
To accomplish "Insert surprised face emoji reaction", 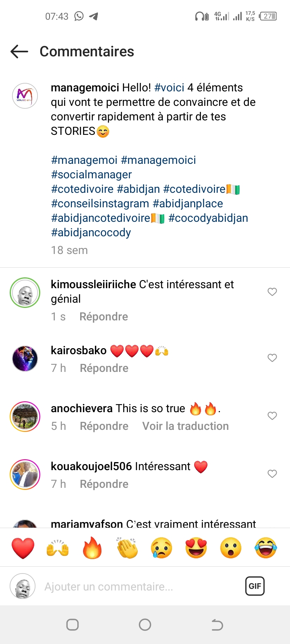I will (x=231, y=548).
